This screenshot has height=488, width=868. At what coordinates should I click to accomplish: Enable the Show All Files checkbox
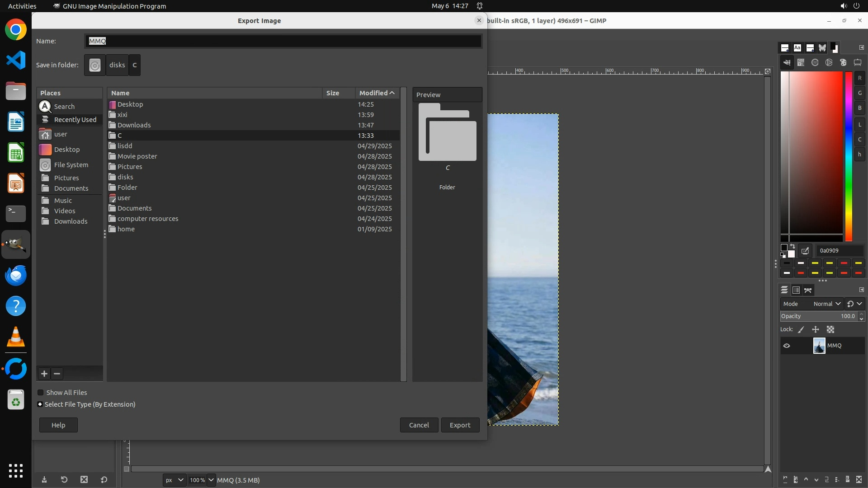click(41, 393)
